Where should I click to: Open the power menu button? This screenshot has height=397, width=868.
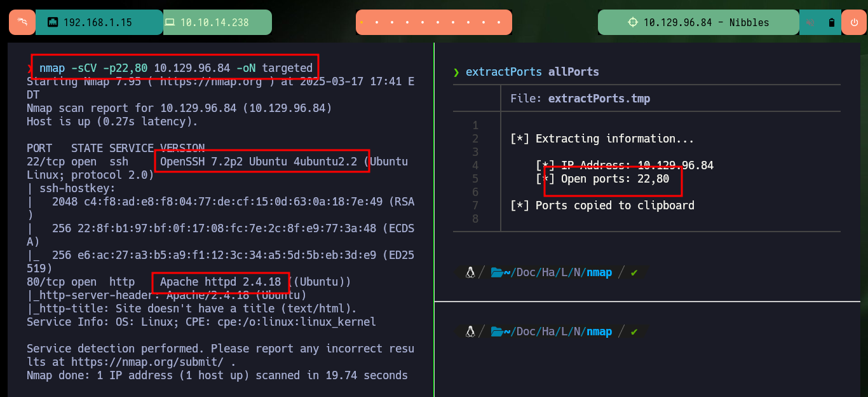(853, 22)
